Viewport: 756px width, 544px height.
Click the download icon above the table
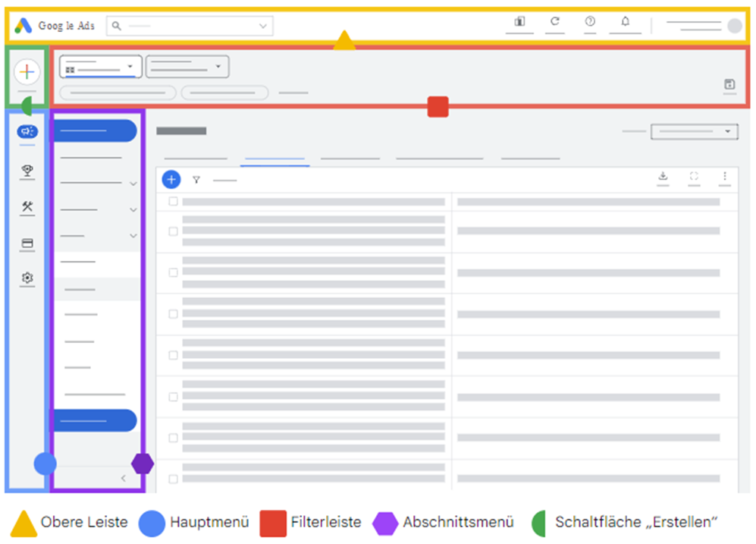663,176
